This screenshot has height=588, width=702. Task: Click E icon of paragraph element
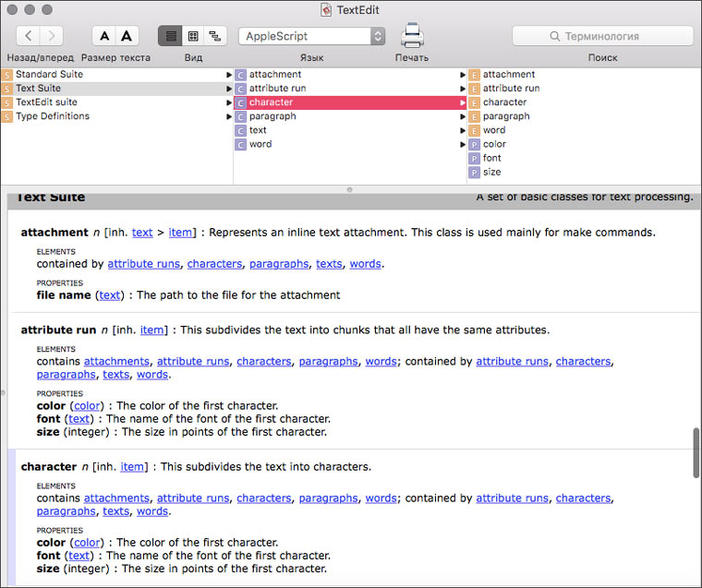tap(474, 117)
